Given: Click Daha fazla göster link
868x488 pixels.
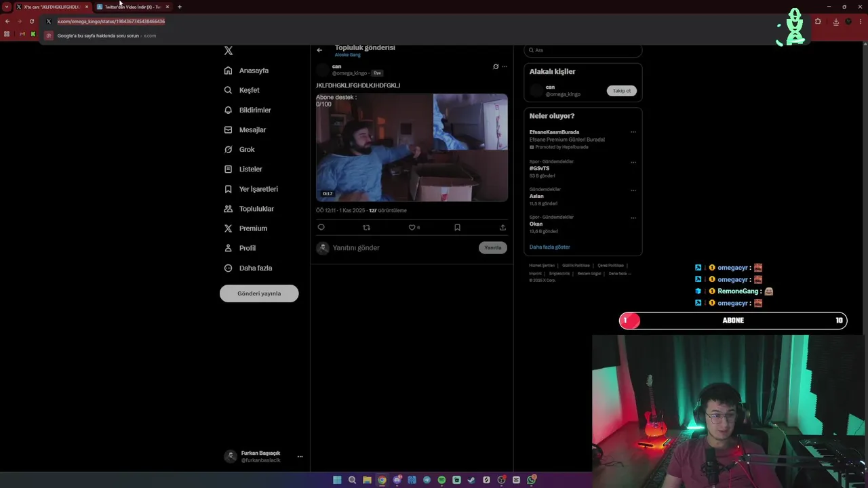Looking at the screenshot, I should (549, 247).
